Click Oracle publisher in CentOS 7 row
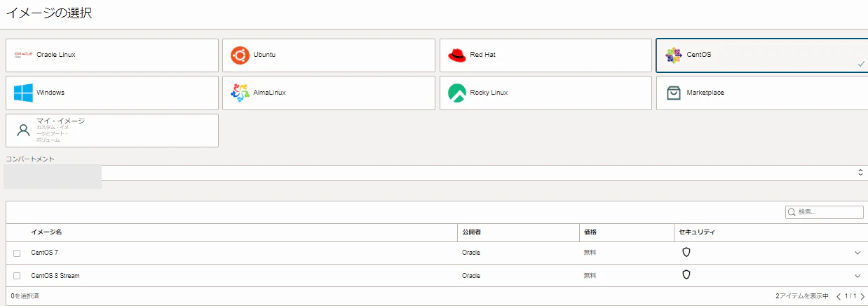The height and width of the screenshot is (306, 868). click(x=471, y=253)
